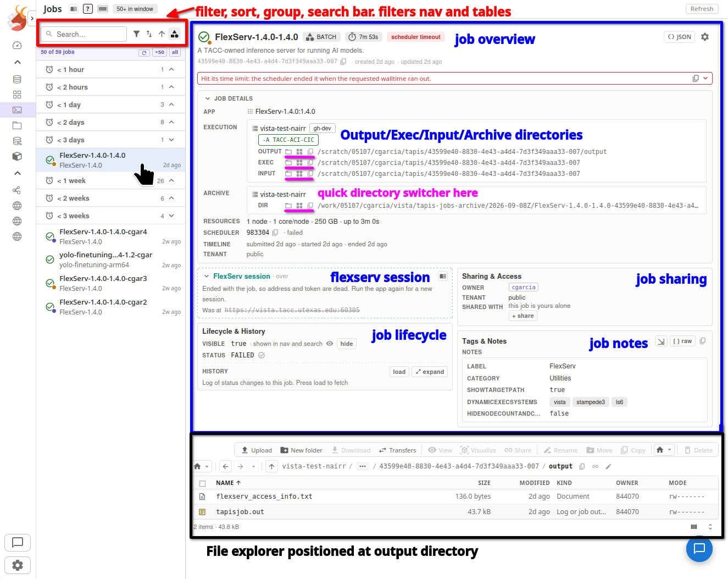The height and width of the screenshot is (579, 728).
Task: Collapse the '< 1 hour' job group
Action: pyautogui.click(x=171, y=69)
